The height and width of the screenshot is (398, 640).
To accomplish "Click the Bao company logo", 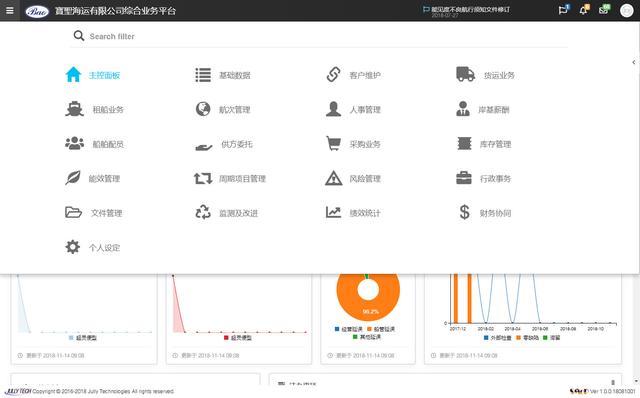I will [37, 11].
